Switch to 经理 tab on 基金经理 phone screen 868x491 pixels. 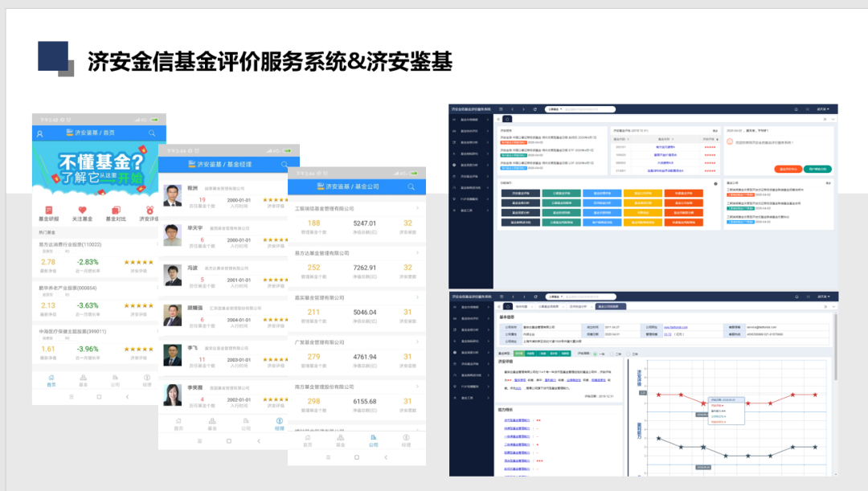click(x=280, y=424)
